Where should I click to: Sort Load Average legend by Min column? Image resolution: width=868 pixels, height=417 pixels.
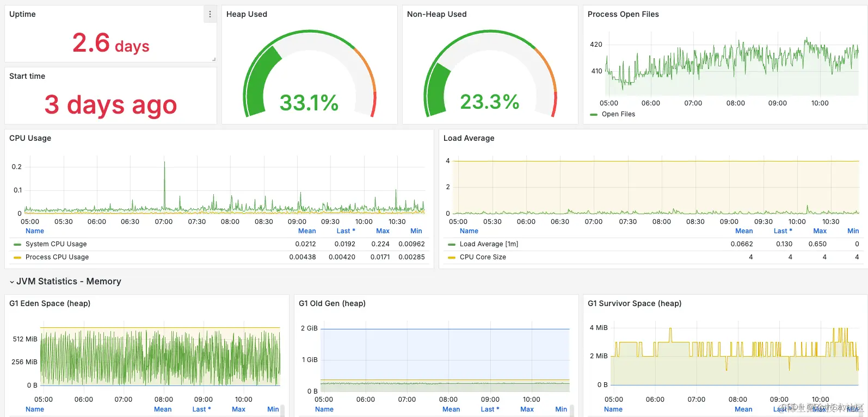pyautogui.click(x=853, y=231)
